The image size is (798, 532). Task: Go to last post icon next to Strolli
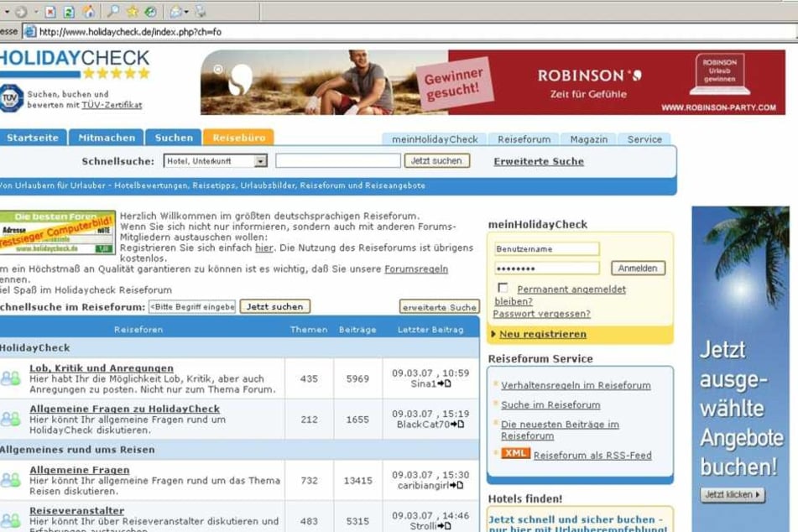[x=444, y=526]
